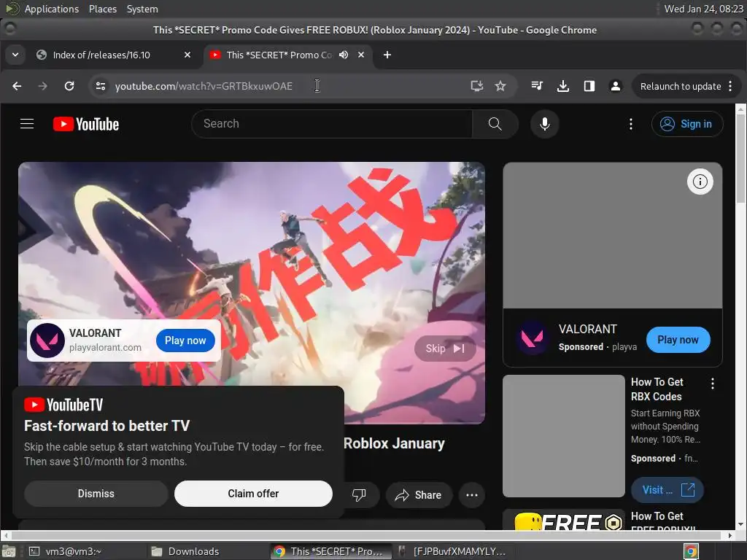This screenshot has height=560, width=747.
Task: Open the media controls toolbar icon
Action: coord(537,86)
